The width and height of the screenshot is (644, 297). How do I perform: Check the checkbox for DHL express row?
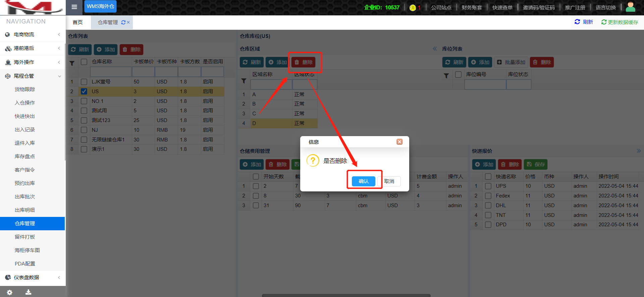(488, 205)
